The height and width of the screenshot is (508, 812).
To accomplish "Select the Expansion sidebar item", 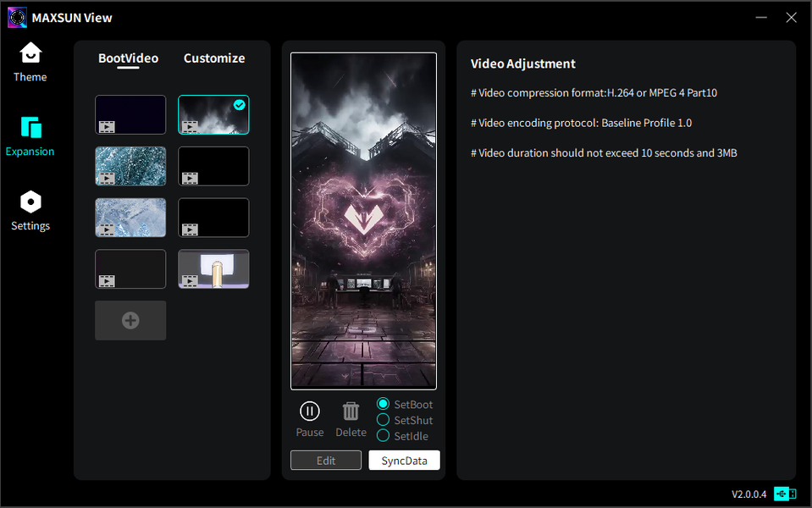I will 30,136.
